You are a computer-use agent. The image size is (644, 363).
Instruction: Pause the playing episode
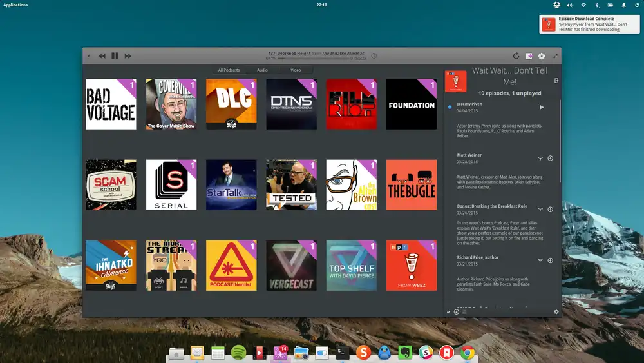pos(115,56)
